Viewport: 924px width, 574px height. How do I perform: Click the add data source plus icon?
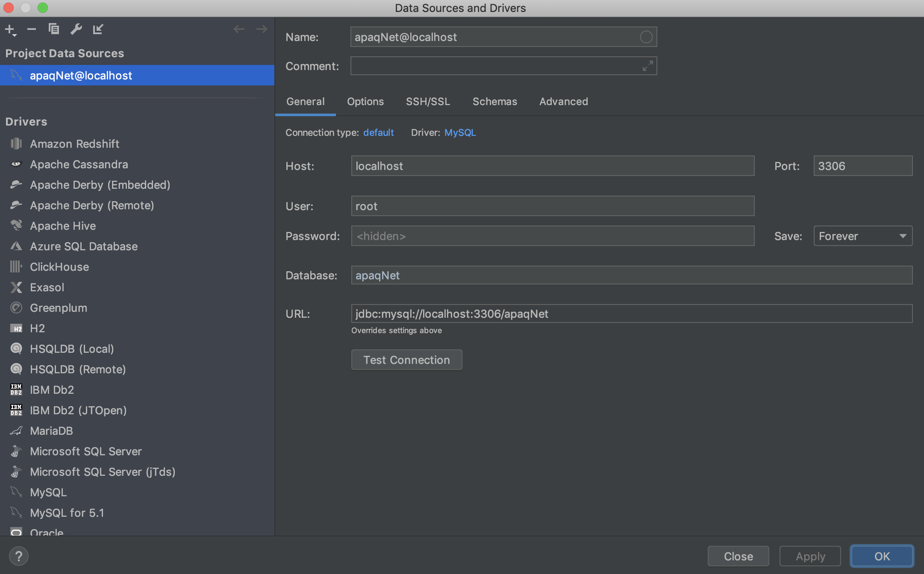[10, 29]
